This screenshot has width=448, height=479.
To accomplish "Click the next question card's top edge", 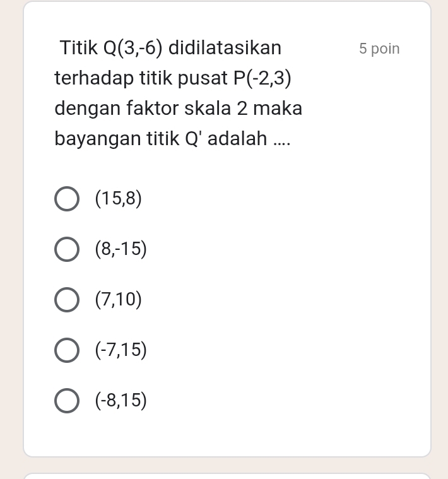I will pyautogui.click(x=227, y=475).
